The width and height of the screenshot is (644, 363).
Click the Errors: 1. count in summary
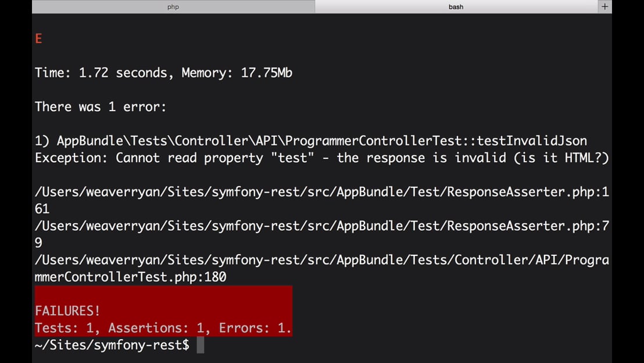coord(255,328)
